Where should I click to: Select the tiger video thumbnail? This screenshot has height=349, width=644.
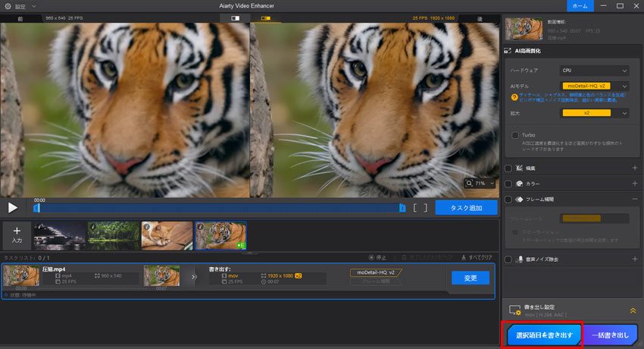tap(221, 235)
